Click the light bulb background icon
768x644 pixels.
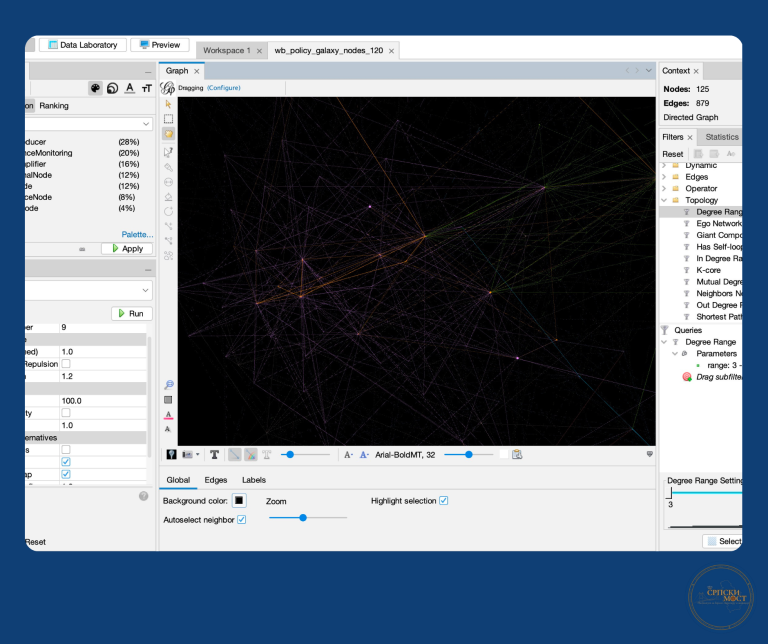pyautogui.click(x=170, y=454)
